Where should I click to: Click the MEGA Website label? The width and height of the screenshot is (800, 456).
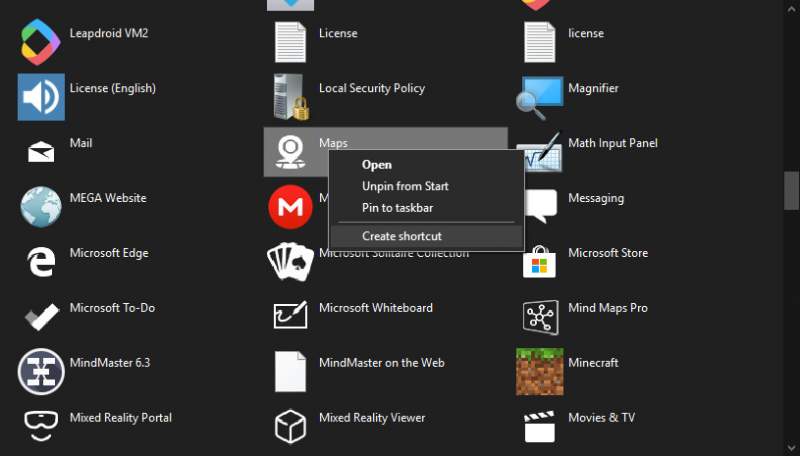[108, 198]
